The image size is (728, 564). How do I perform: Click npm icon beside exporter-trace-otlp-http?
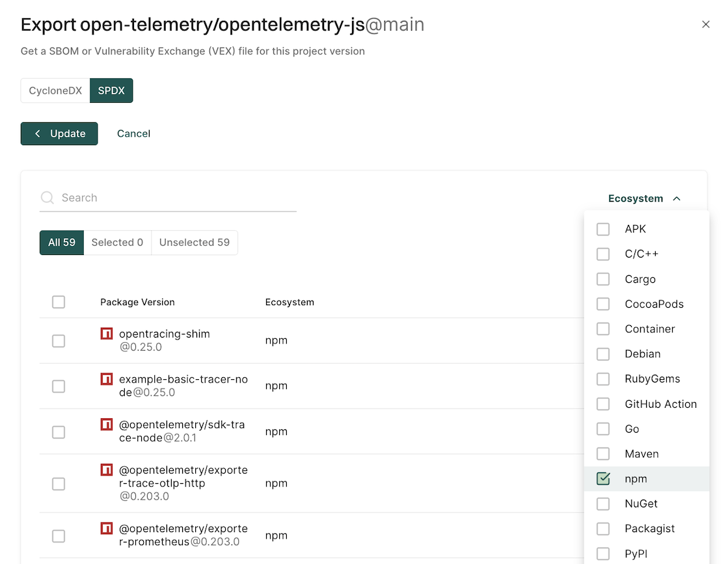(x=107, y=470)
